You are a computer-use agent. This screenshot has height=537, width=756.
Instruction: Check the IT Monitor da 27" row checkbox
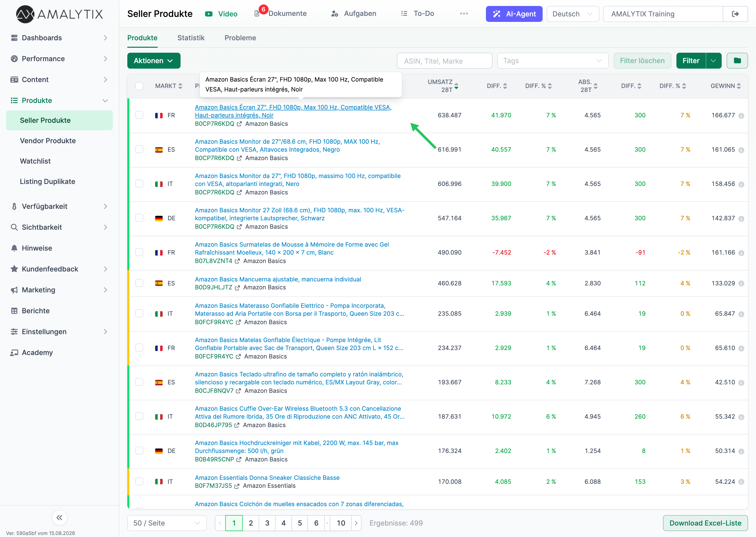pos(139,184)
